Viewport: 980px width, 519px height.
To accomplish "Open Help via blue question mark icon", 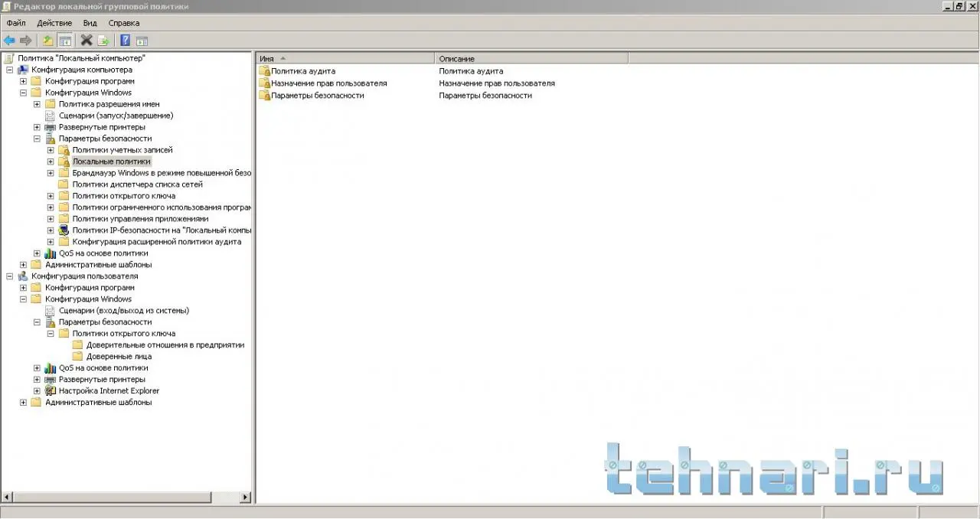I will point(125,41).
